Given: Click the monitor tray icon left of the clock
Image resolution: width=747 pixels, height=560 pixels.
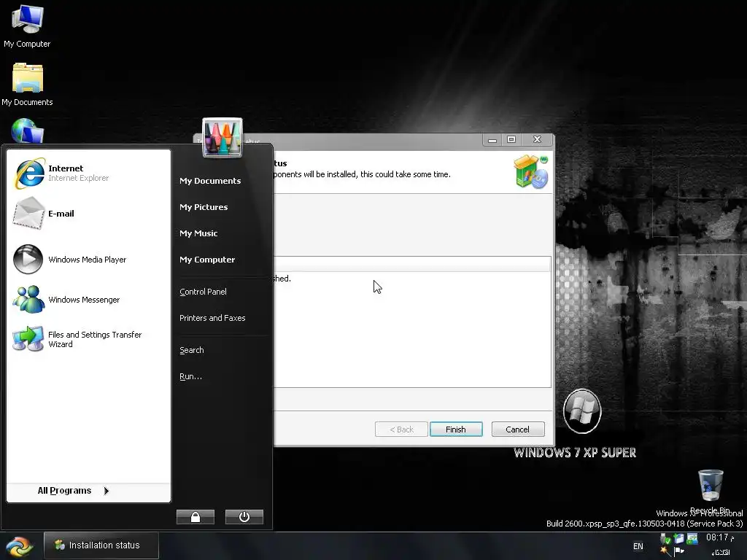Looking at the screenshot, I should tap(692, 539).
